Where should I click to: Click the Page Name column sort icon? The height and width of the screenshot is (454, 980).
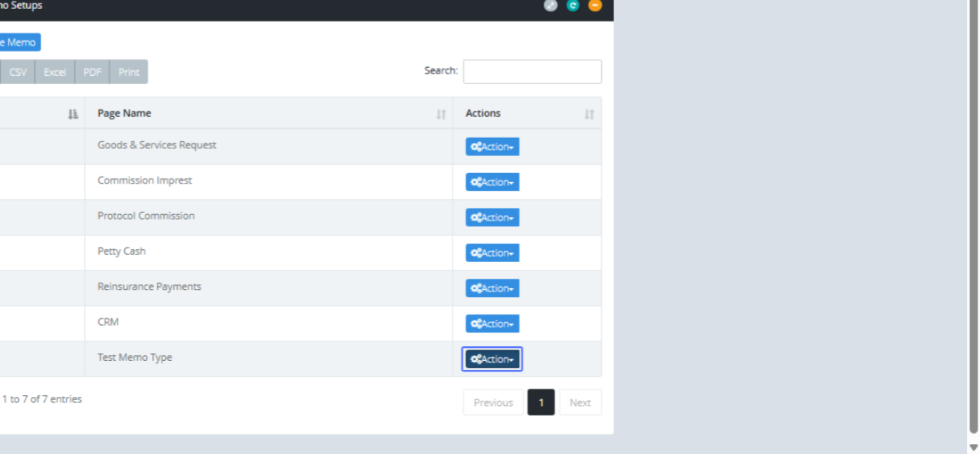click(441, 114)
